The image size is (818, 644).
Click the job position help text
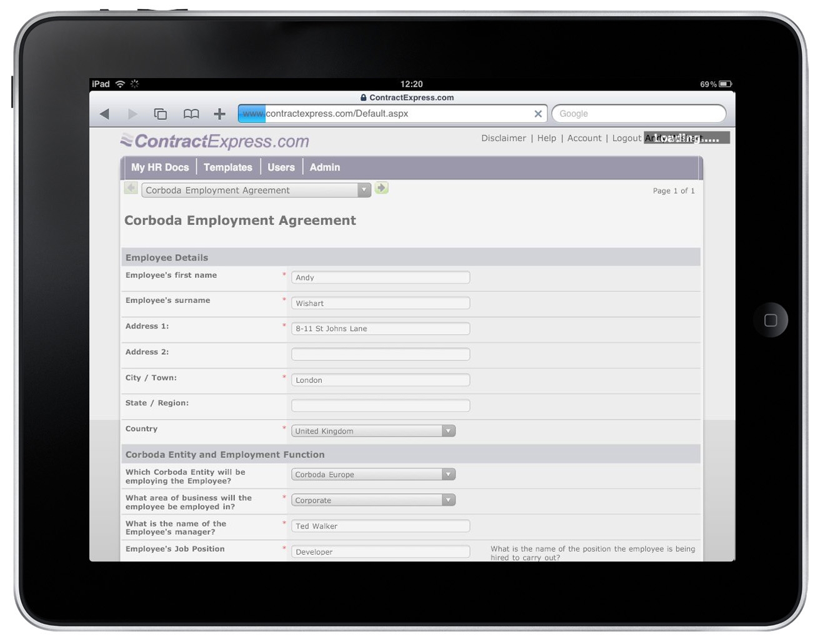592,553
